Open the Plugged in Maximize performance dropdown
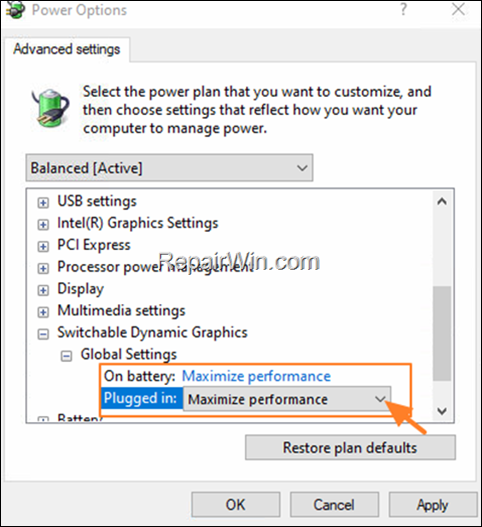The image size is (482, 527). [x=287, y=399]
